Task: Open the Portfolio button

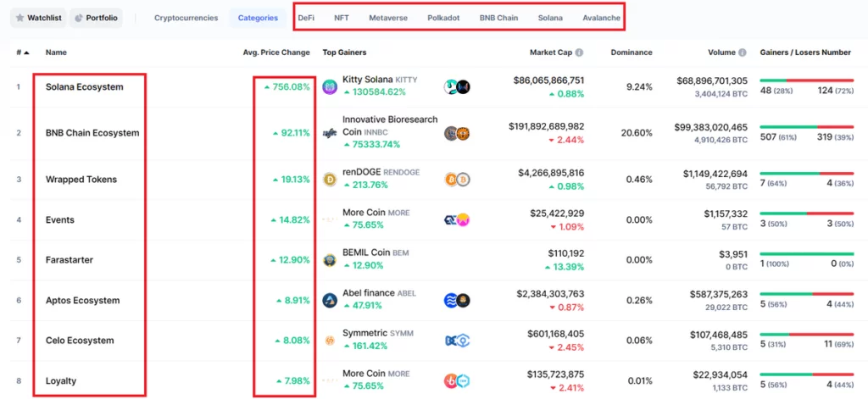Action: pyautogui.click(x=96, y=18)
